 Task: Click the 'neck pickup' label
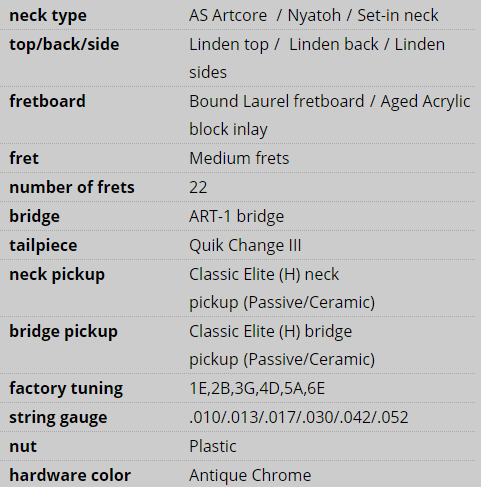click(57, 275)
